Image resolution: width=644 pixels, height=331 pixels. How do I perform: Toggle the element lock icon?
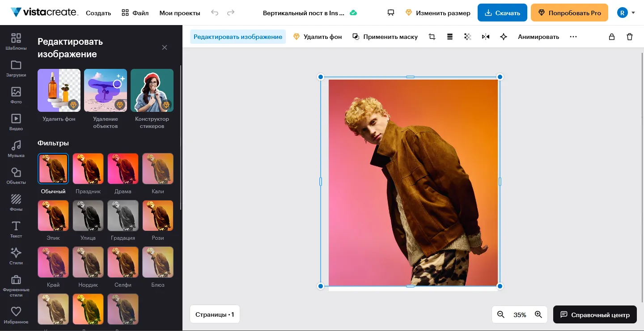612,37
